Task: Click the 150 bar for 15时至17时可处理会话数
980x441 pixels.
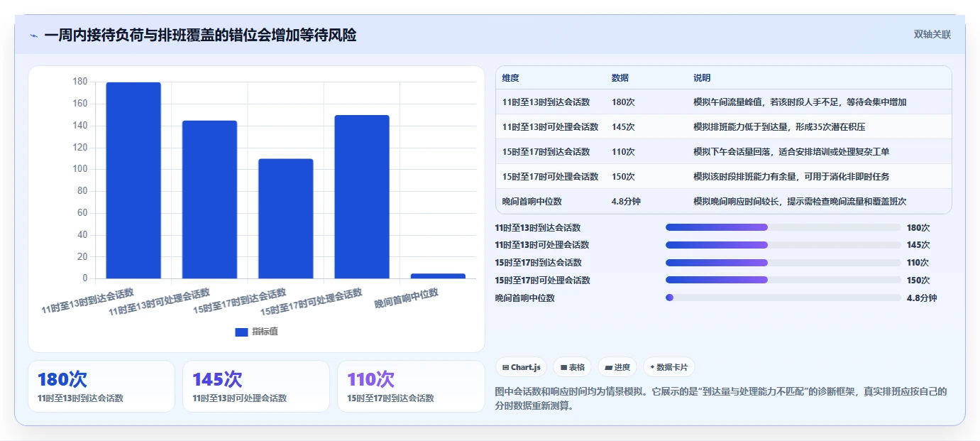Action: (362, 197)
